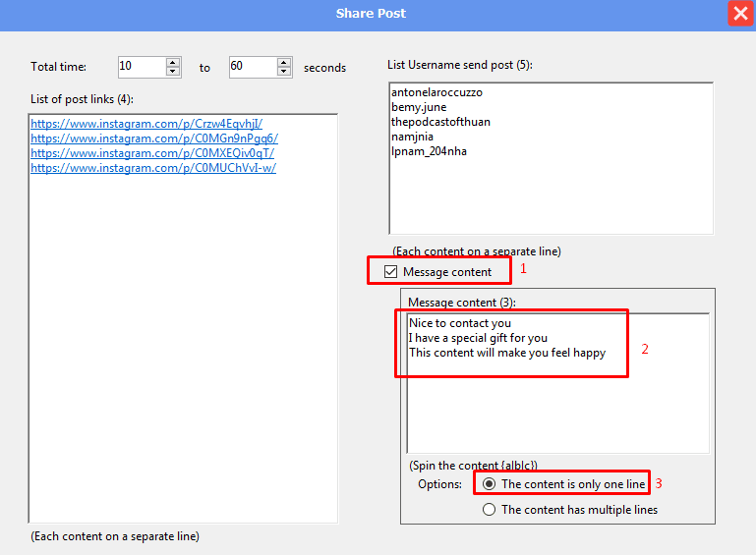
Task: Increase the minimum total time value
Action: pos(174,63)
